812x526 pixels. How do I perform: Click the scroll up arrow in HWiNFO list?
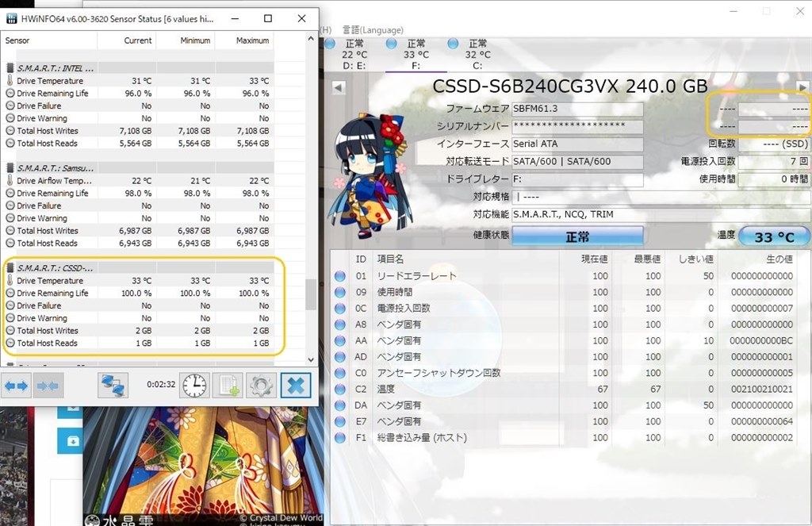coord(311,39)
